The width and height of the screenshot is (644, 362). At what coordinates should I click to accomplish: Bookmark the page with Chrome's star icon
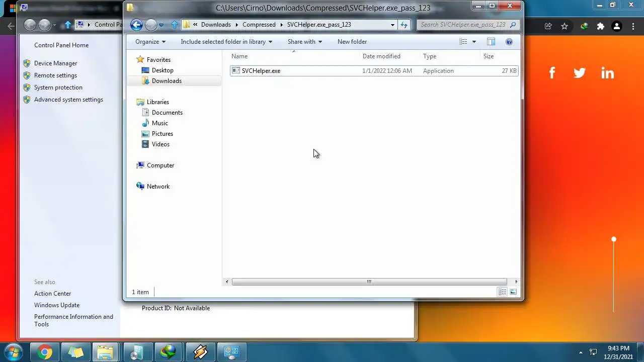tap(565, 26)
